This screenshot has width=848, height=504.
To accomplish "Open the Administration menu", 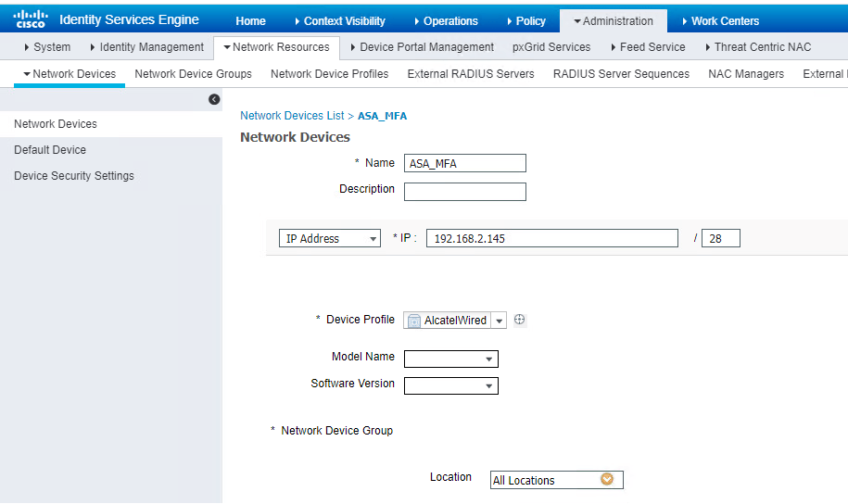I will click(613, 20).
